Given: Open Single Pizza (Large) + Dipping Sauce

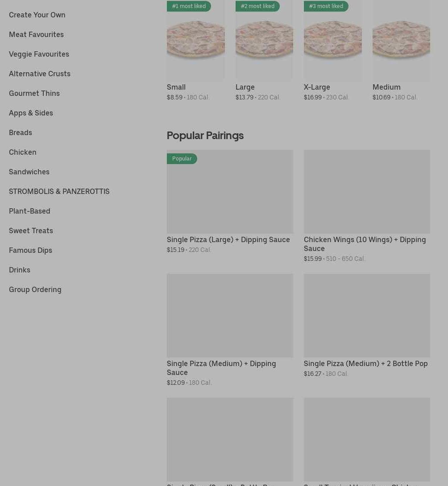Looking at the screenshot, I should coord(230,192).
